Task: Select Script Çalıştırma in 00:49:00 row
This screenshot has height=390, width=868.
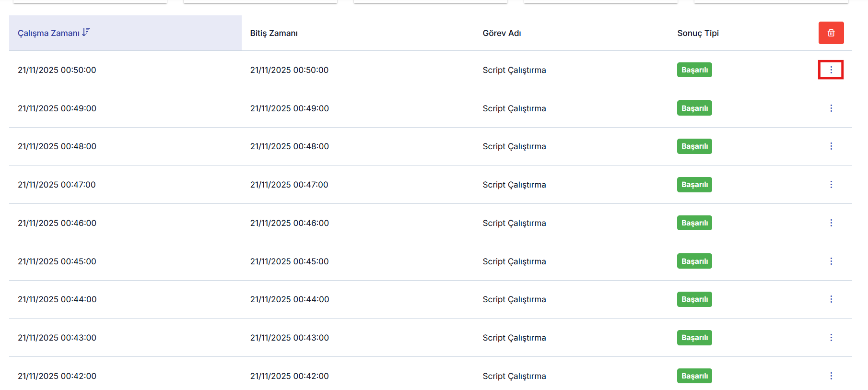Action: pos(514,108)
